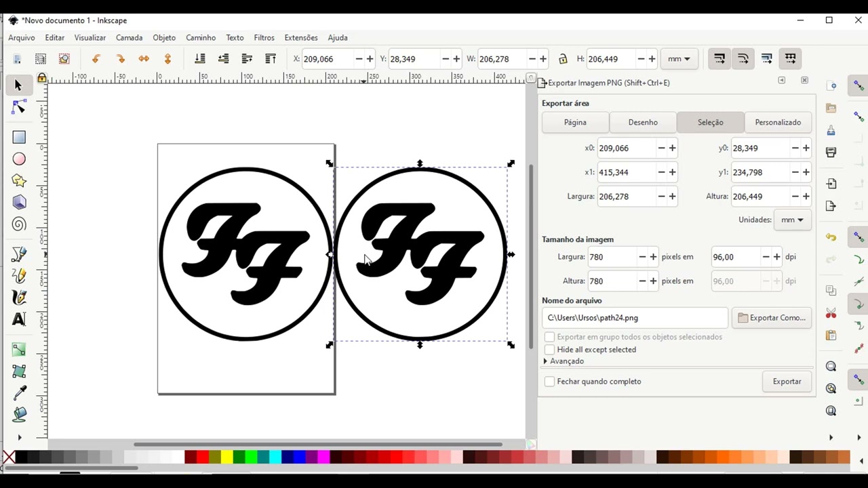
Task: Select the Text tool
Action: [x=19, y=319]
